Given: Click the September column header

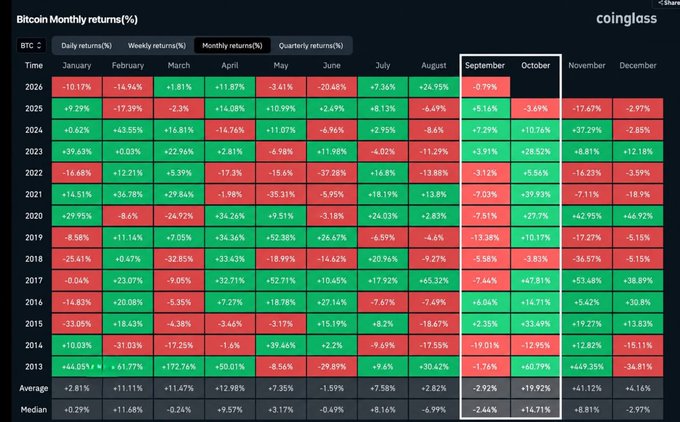Looking at the screenshot, I should (x=485, y=65).
